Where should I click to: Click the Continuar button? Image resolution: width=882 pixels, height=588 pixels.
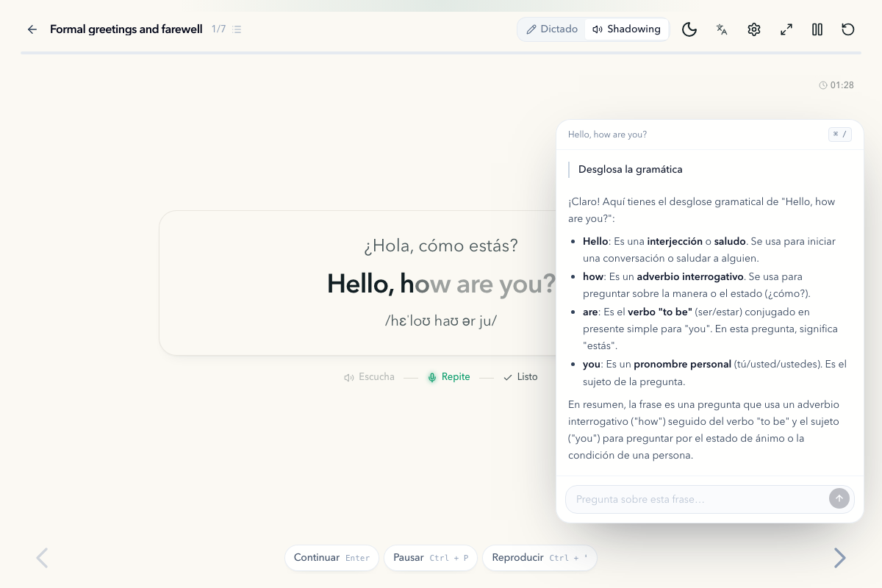point(331,558)
